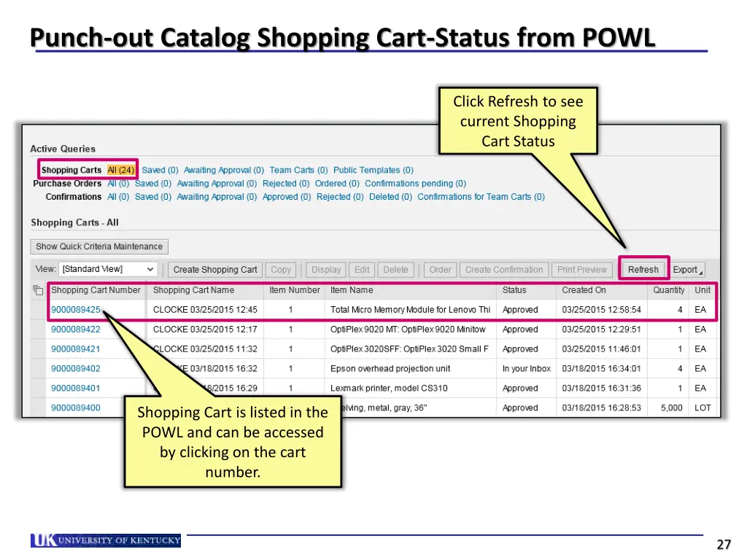The image size is (747, 560).
Task: Open Purchase Orders Awaiting Approval (0)
Action: point(217,183)
